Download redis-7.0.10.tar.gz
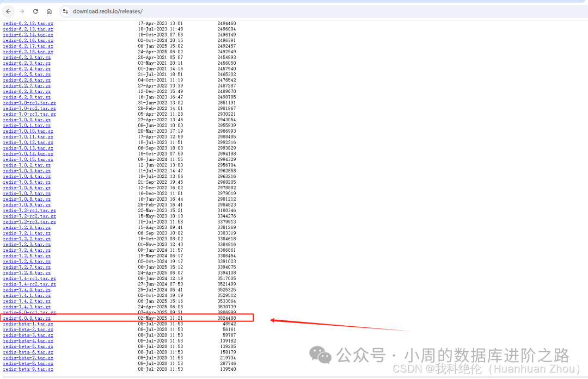 pos(28,131)
